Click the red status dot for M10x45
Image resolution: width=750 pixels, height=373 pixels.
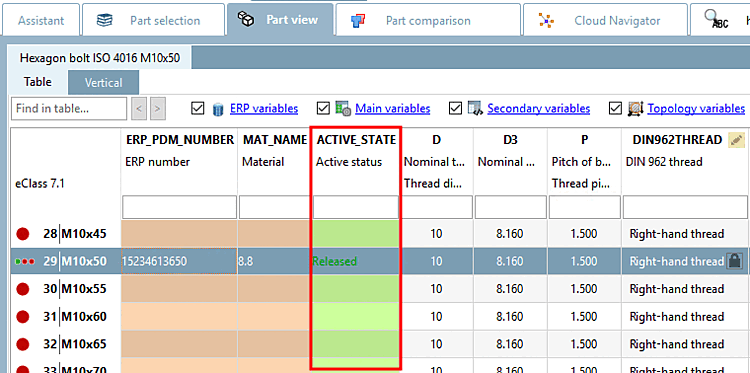(x=22, y=234)
